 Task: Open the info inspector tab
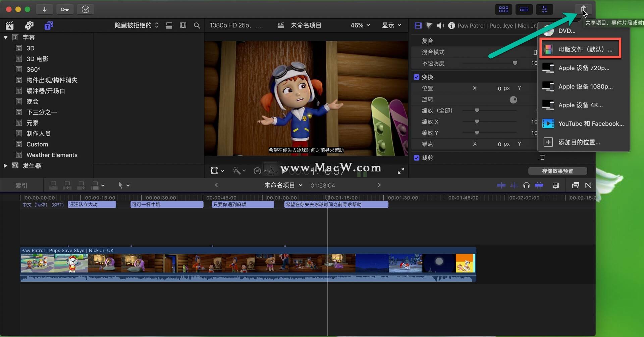(451, 25)
